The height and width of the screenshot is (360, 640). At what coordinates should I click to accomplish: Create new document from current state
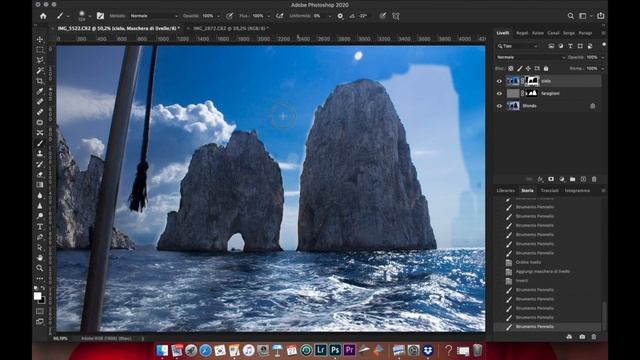[x=569, y=337]
